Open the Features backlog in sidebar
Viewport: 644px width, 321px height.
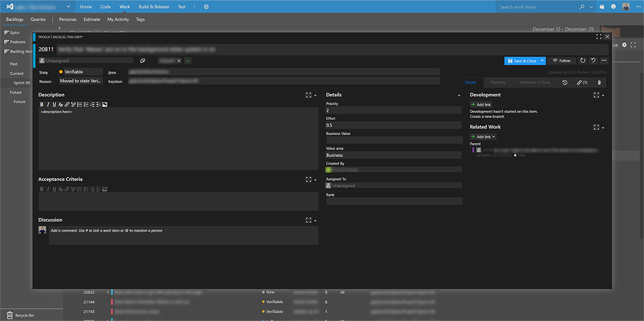tap(15, 42)
